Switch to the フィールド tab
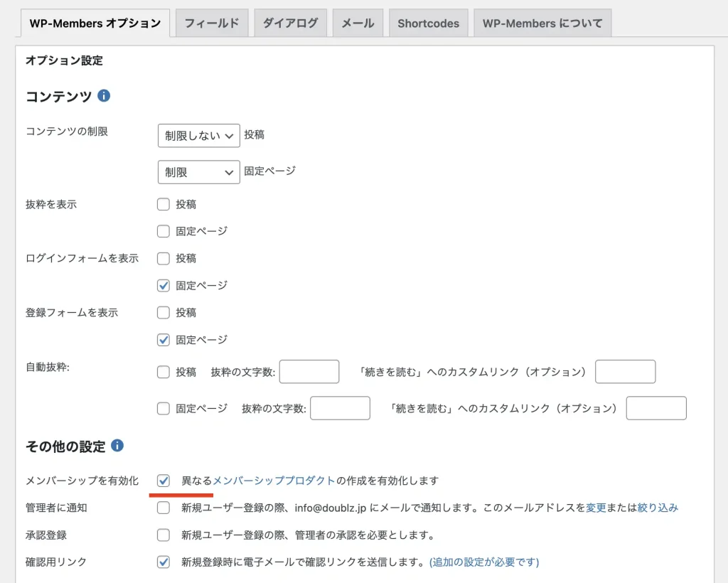 pos(212,23)
